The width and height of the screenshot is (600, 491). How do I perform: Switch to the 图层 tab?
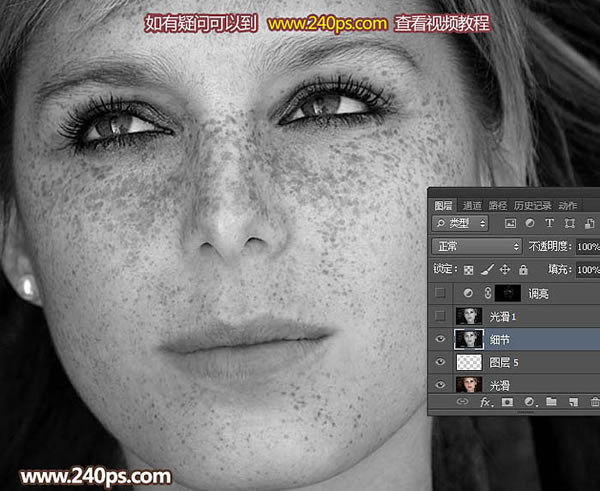[x=443, y=206]
